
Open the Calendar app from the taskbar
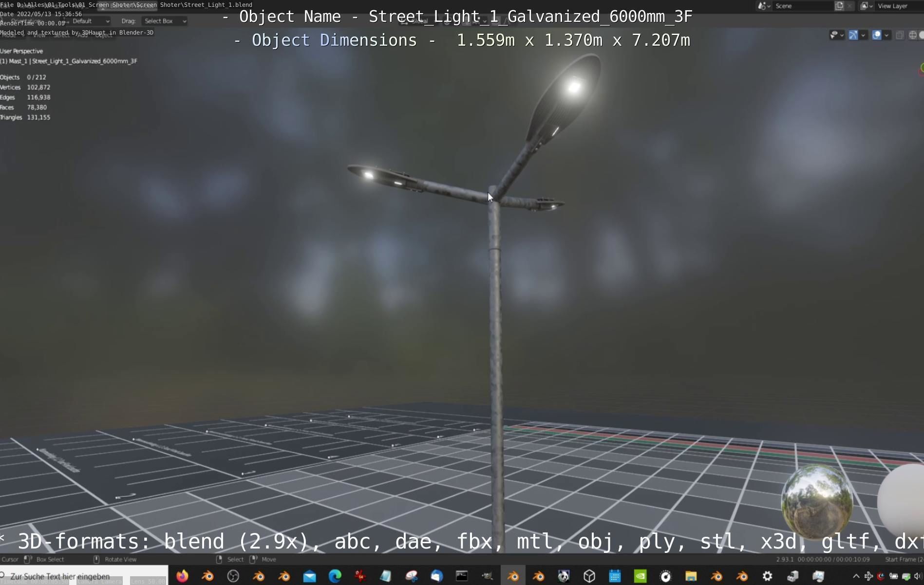pyautogui.click(x=615, y=576)
